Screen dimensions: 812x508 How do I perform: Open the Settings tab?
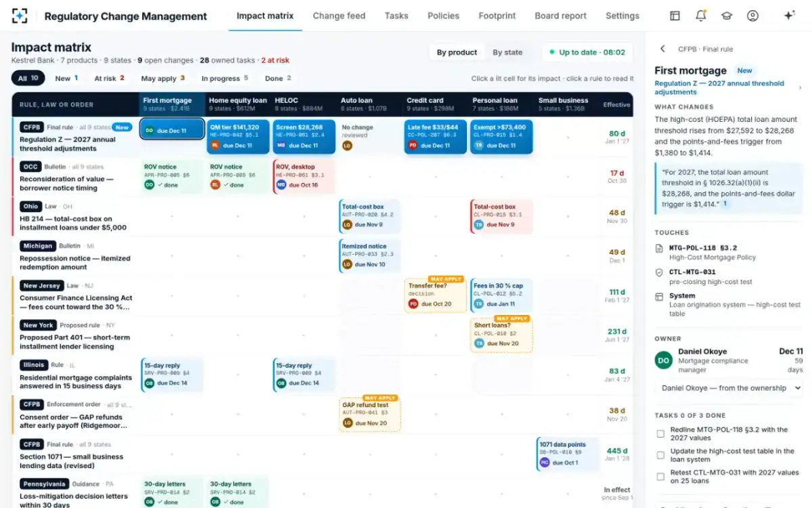[623, 16]
